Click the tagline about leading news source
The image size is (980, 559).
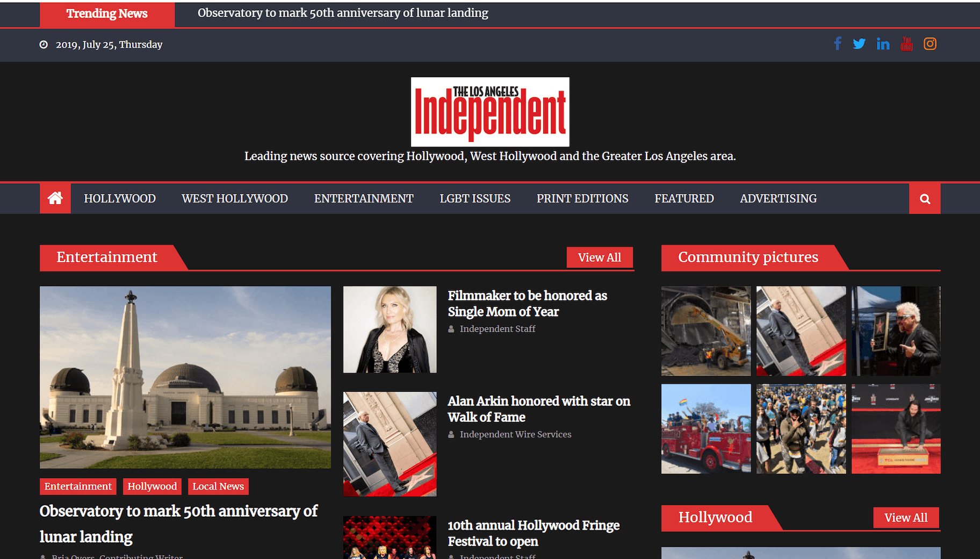490,156
